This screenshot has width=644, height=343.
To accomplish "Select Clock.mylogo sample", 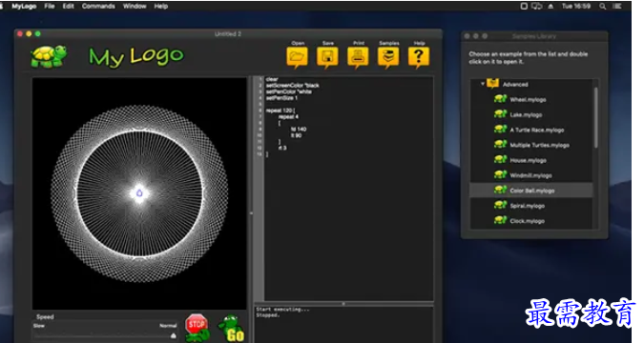I will (527, 221).
